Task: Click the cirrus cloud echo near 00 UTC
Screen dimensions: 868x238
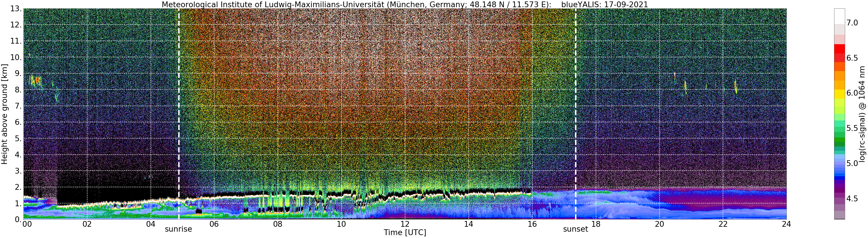Action: (35, 81)
